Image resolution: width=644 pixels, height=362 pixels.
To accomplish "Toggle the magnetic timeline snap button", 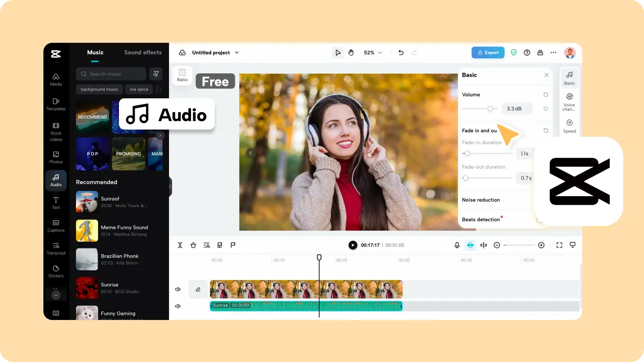I will pyautogui.click(x=470, y=245).
